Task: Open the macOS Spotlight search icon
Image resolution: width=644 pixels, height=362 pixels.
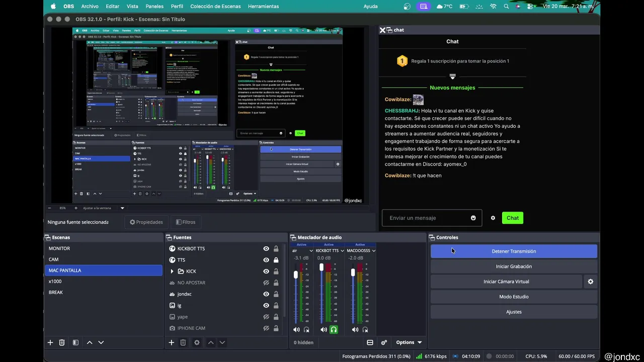Action: pos(506,7)
